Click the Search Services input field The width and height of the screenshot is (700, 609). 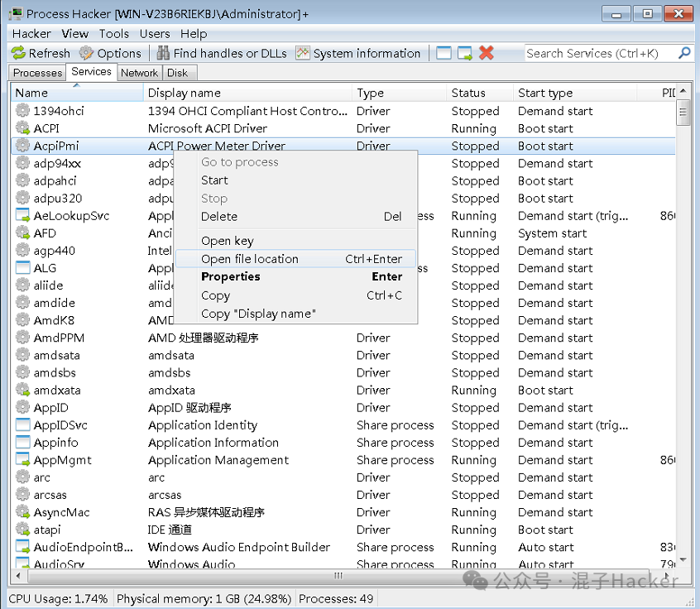[600, 53]
